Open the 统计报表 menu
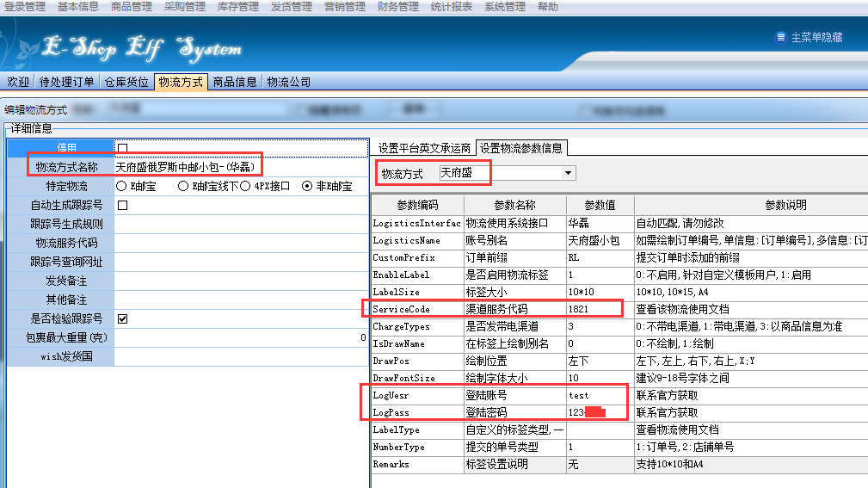This screenshot has height=488, width=868. (x=451, y=7)
